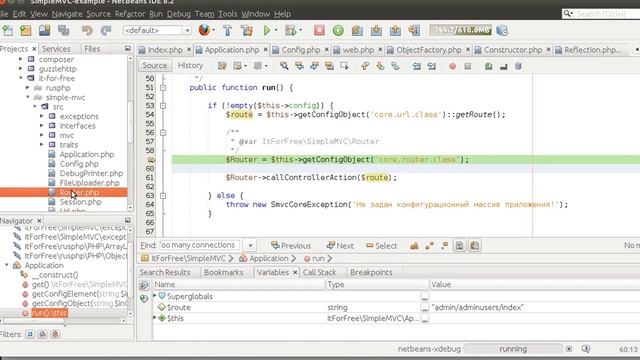Open the Refactor menu
This screenshot has width=640, height=360.
[130, 14]
